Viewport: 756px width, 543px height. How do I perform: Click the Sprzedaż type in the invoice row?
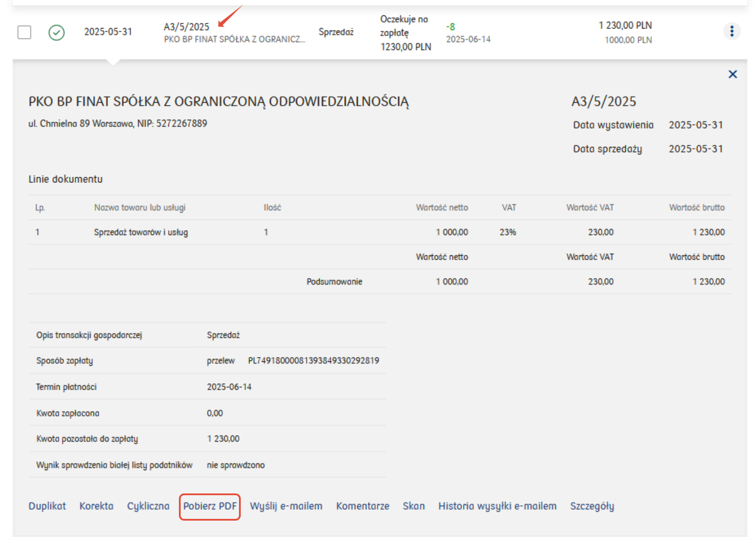pos(336,32)
